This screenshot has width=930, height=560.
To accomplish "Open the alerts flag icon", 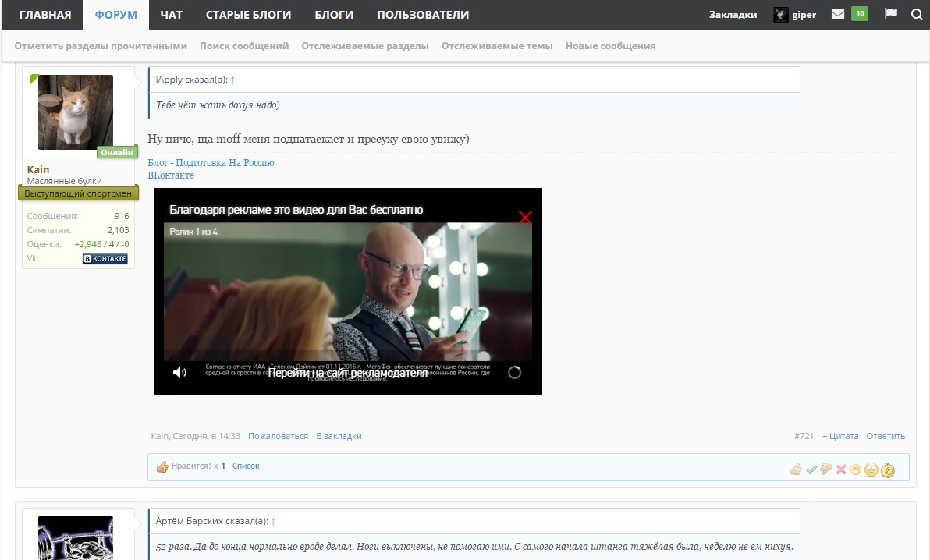I will pos(890,14).
